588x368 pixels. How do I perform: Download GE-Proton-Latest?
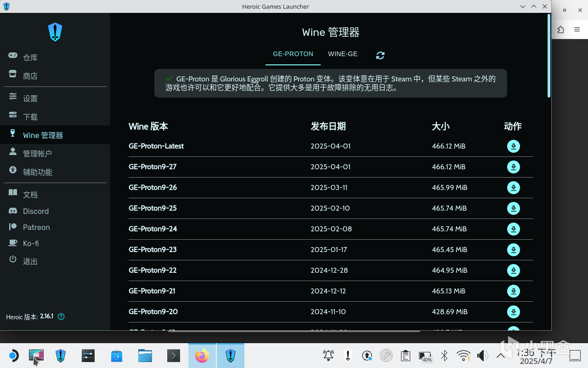514,146
